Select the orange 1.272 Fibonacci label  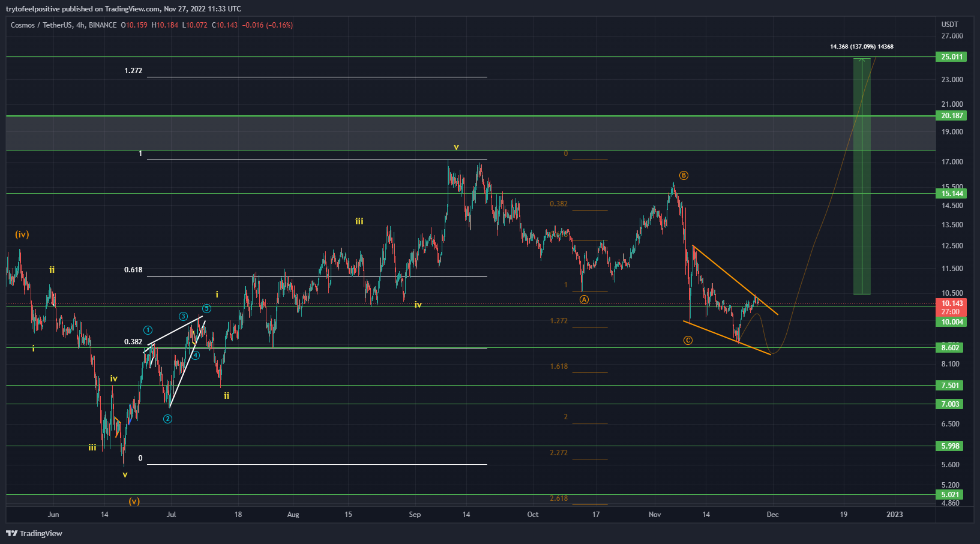[559, 321]
